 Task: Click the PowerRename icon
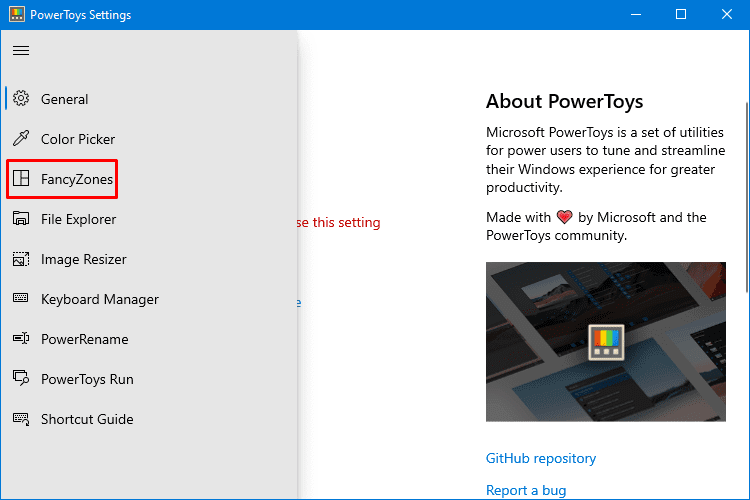tap(21, 338)
